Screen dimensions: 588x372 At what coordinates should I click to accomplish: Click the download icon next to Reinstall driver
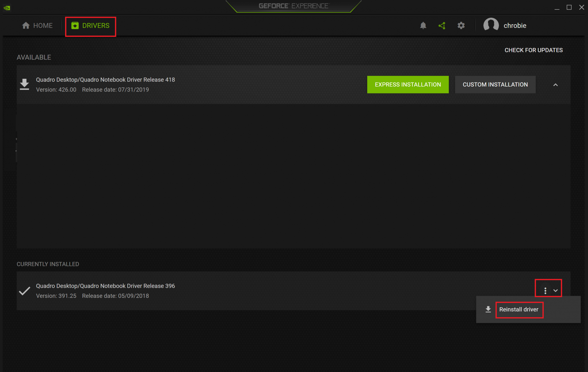pyautogui.click(x=488, y=309)
